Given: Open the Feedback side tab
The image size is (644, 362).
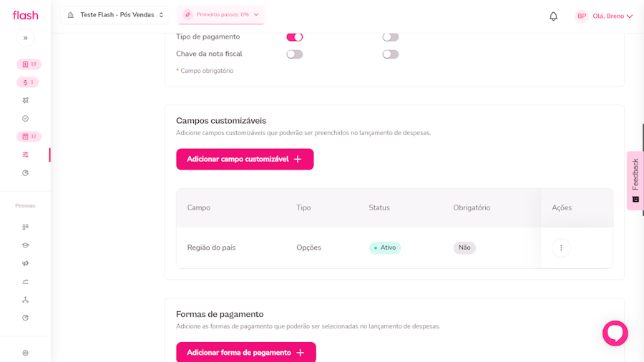Looking at the screenshot, I should (x=635, y=180).
